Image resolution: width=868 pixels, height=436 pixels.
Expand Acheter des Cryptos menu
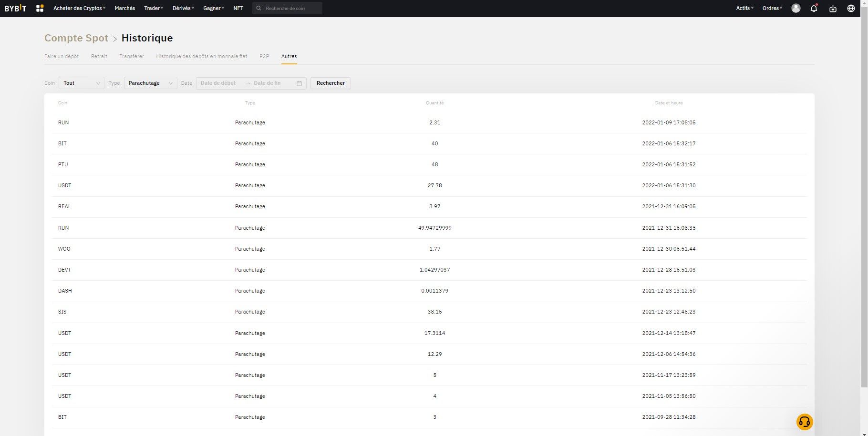pos(80,8)
